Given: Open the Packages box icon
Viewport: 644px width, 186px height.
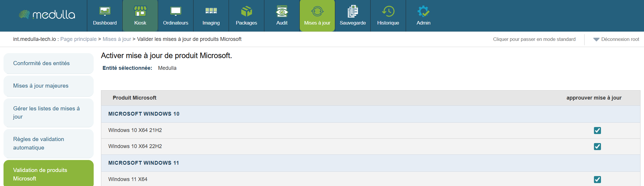Looking at the screenshot, I should (x=246, y=12).
